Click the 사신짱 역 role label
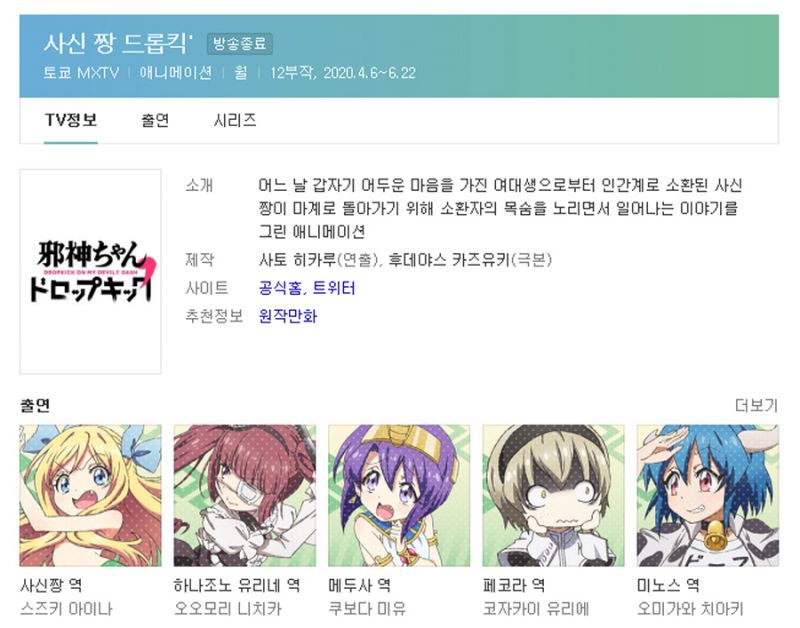This screenshot has width=800, height=628. pyautogui.click(x=51, y=585)
